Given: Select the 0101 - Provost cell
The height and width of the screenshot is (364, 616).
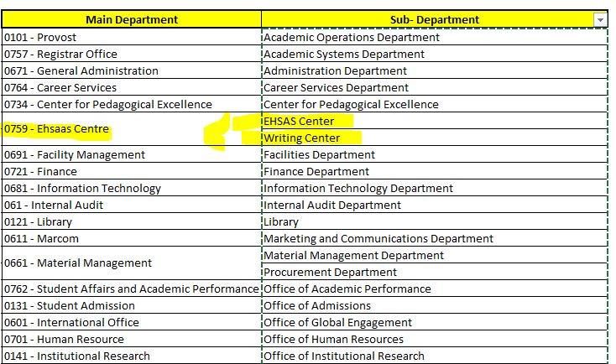Looking at the screenshot, I should tap(132, 37).
